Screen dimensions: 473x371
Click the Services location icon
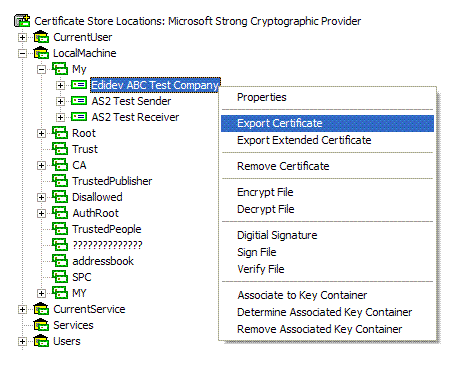click(41, 325)
